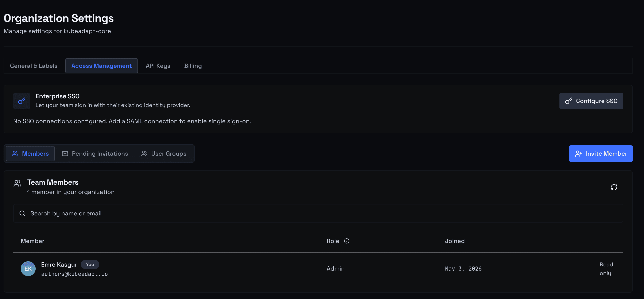The image size is (644, 299).
Task: Show Pending Invitations
Action: pyautogui.click(x=95, y=154)
